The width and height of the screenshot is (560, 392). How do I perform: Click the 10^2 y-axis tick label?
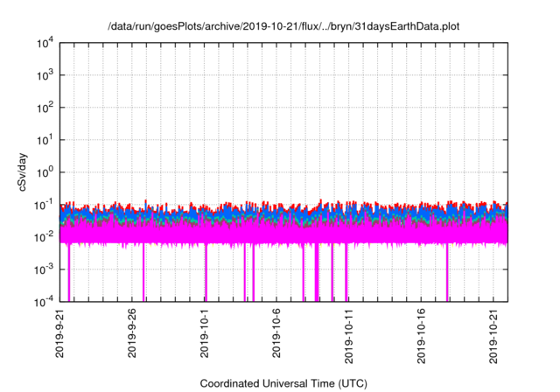click(x=45, y=108)
